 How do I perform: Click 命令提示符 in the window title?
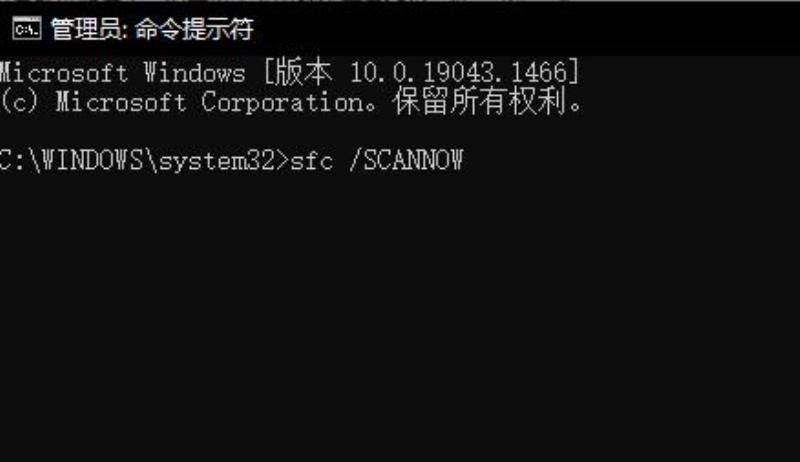(194, 29)
